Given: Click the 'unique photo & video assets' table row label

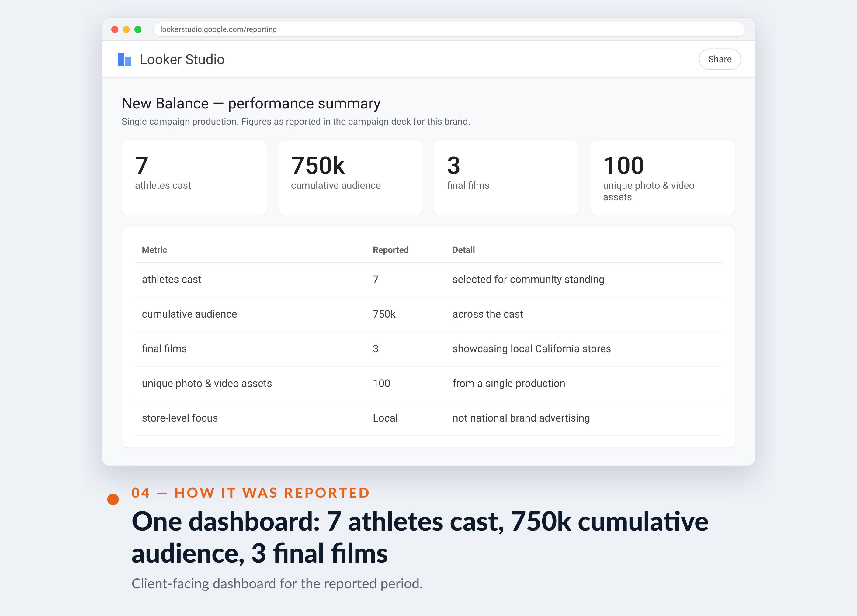Looking at the screenshot, I should pos(207,383).
